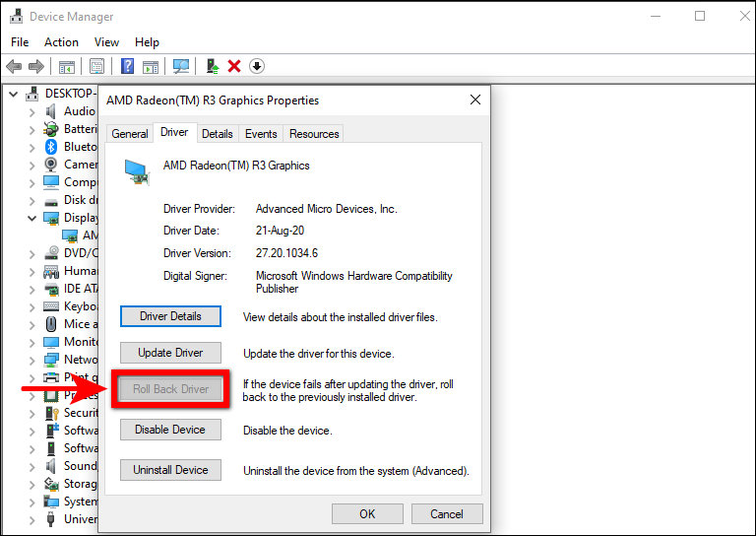The image size is (756, 536).
Task: Click Cancel in the Properties dialog
Action: point(447,513)
